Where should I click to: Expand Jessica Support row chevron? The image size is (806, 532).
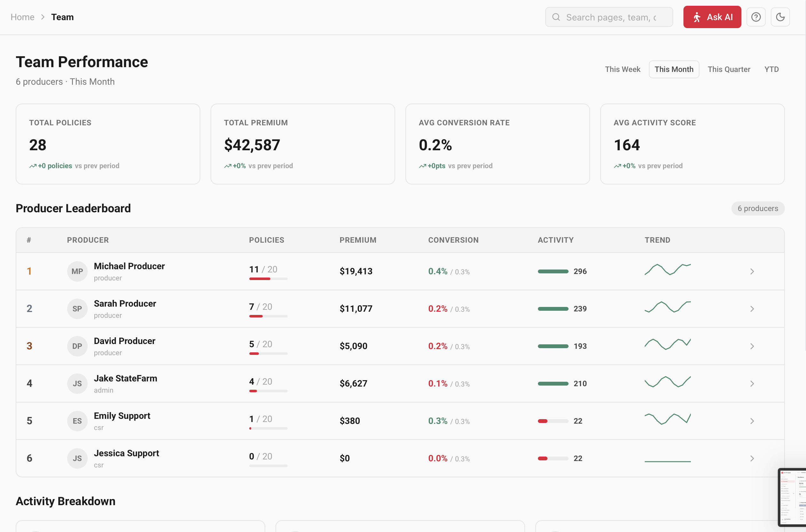click(752, 458)
